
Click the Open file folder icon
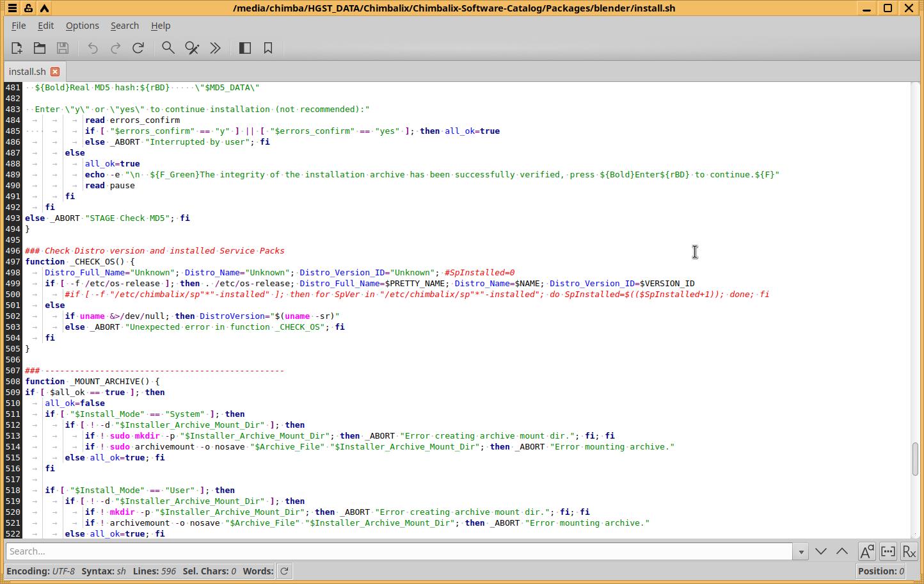coord(40,48)
